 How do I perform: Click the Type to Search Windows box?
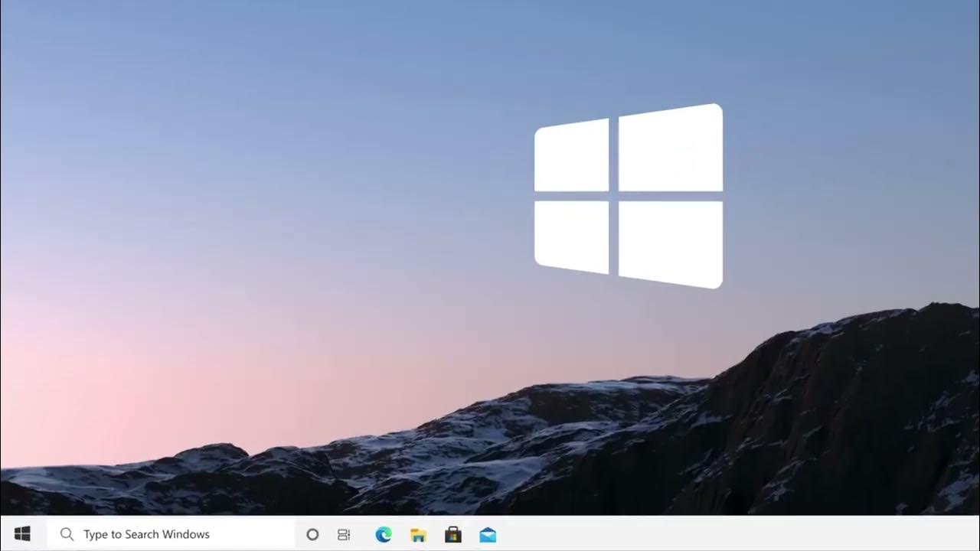[x=171, y=534]
